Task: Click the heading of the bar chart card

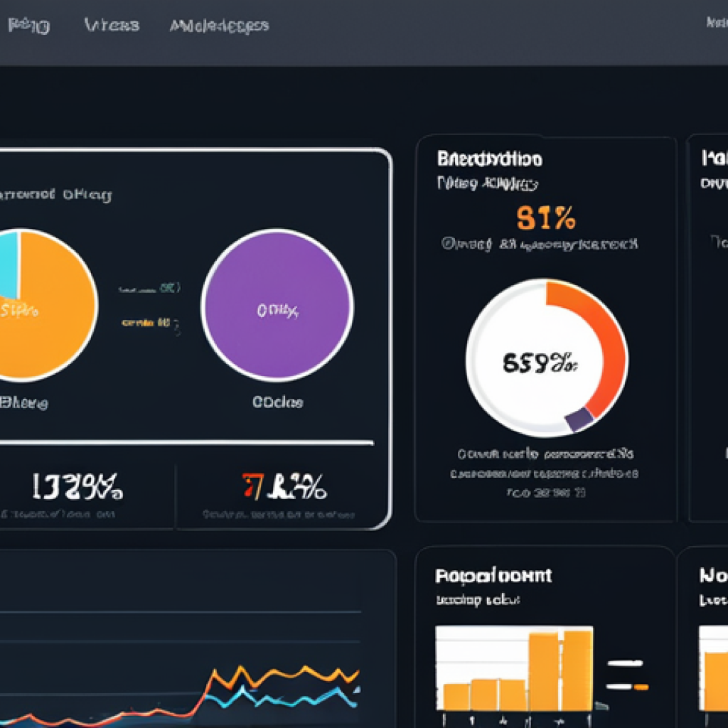Action: tap(493, 576)
